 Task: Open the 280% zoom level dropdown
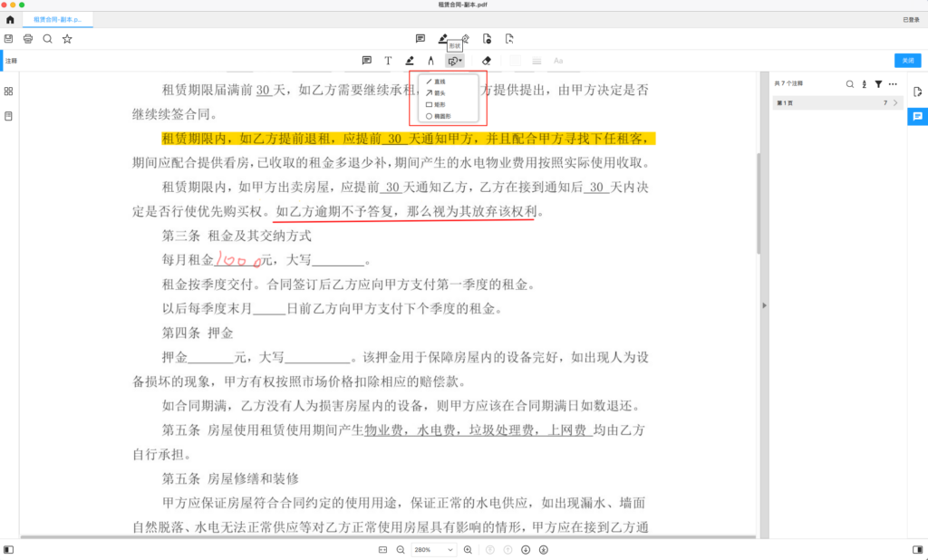tap(434, 550)
